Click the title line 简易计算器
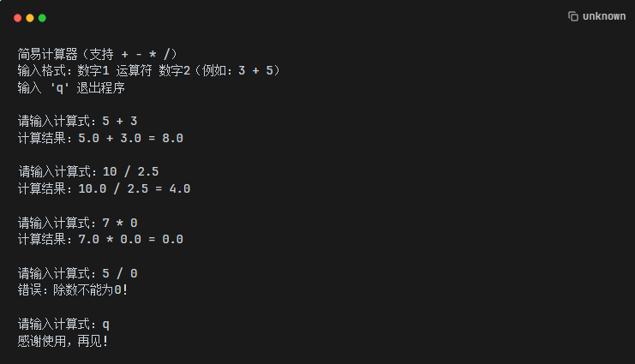635x364 pixels. coord(97,54)
